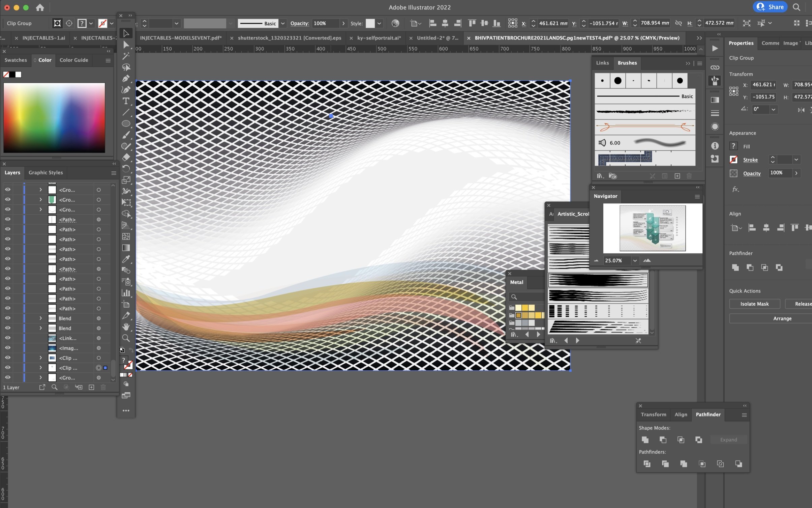The height and width of the screenshot is (508, 812).
Task: Click target circle of <Imag...> layer row
Action: pyautogui.click(x=99, y=348)
